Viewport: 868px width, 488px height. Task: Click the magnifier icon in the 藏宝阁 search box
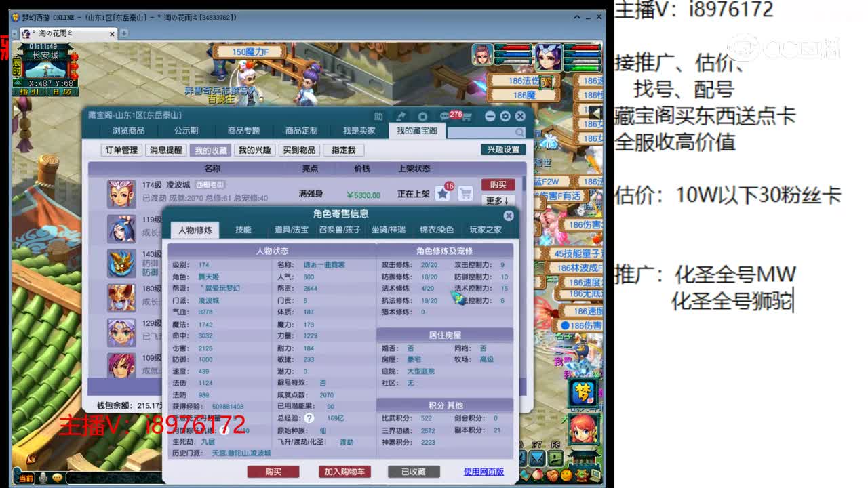pos(518,131)
